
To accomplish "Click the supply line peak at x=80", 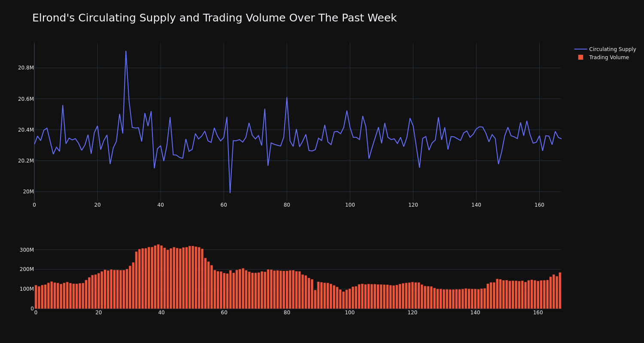I will 287,97.
